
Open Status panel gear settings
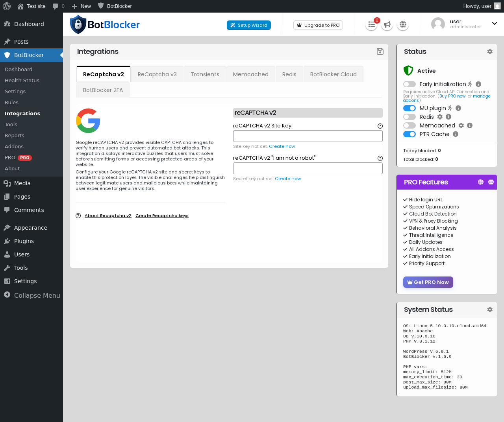(x=490, y=52)
